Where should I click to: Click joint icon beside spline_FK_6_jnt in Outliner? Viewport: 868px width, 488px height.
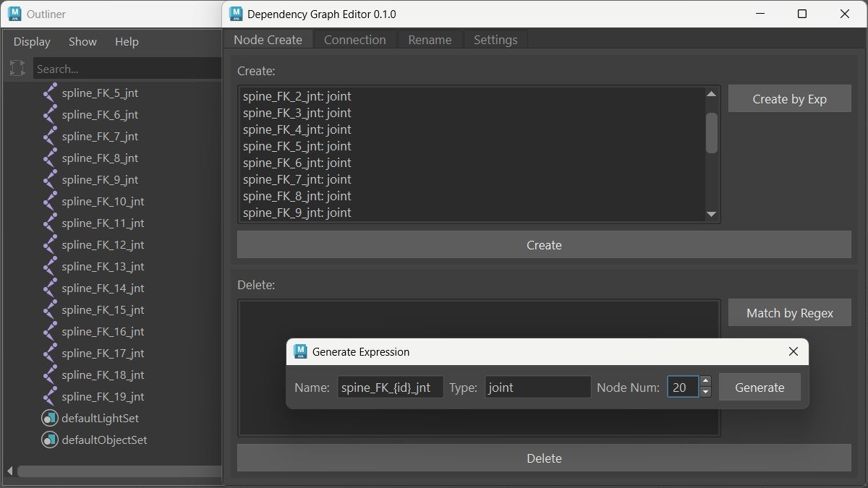coord(50,114)
